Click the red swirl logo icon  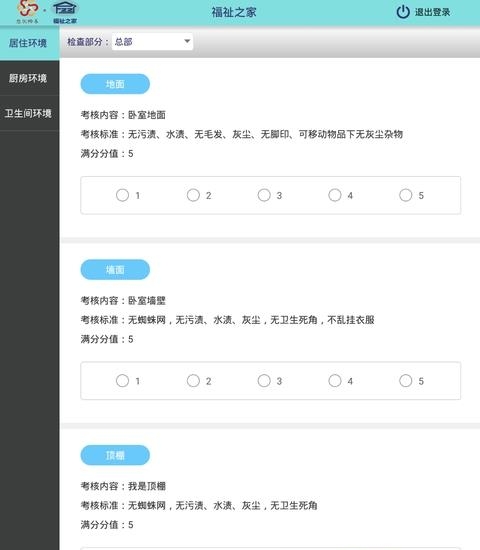coord(27,9)
